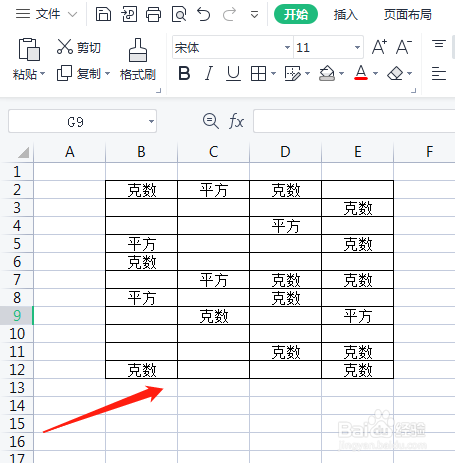This screenshot has width=455, height=463.
Task: Open font color dropdown arrow
Action: pyautogui.click(x=375, y=73)
